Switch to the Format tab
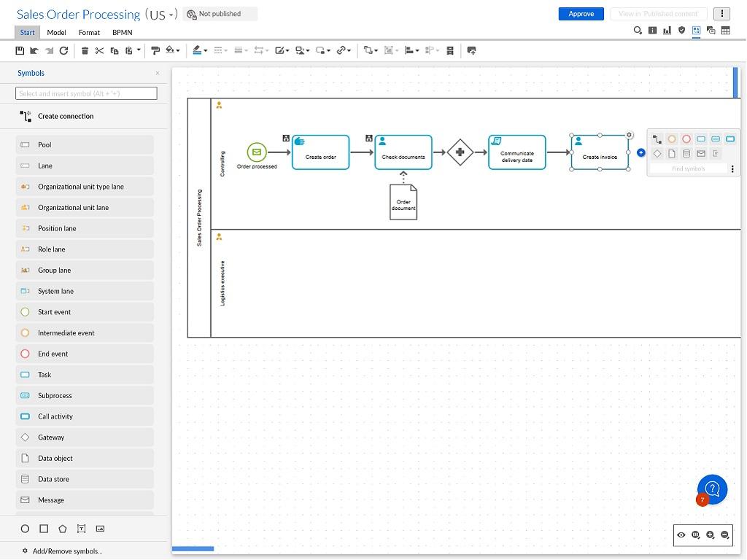 click(x=89, y=32)
